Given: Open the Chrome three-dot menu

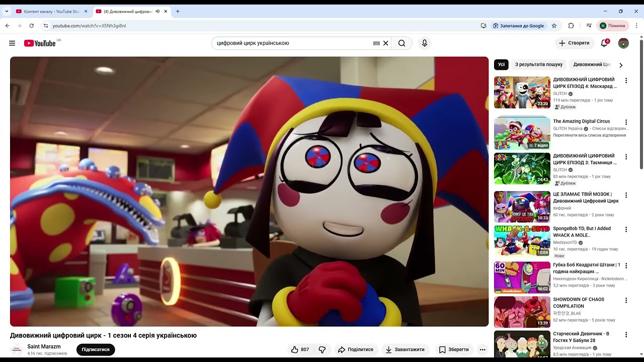Looking at the screenshot, I should [x=636, y=26].
